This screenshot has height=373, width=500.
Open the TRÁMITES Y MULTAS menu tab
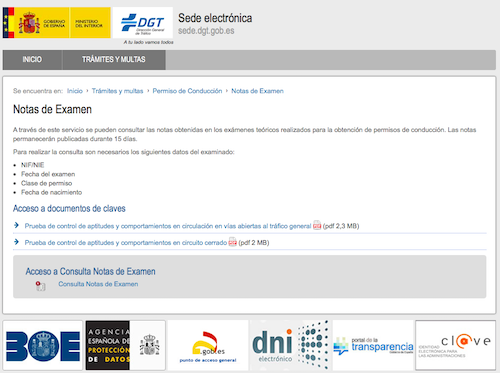114,60
